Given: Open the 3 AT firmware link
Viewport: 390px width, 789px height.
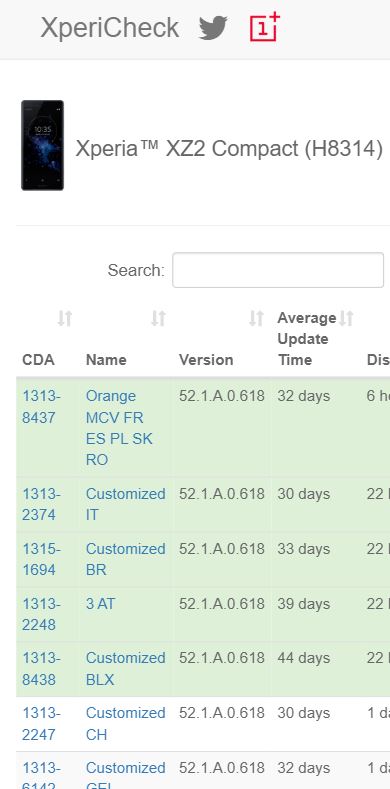Looking at the screenshot, I should point(100,604).
